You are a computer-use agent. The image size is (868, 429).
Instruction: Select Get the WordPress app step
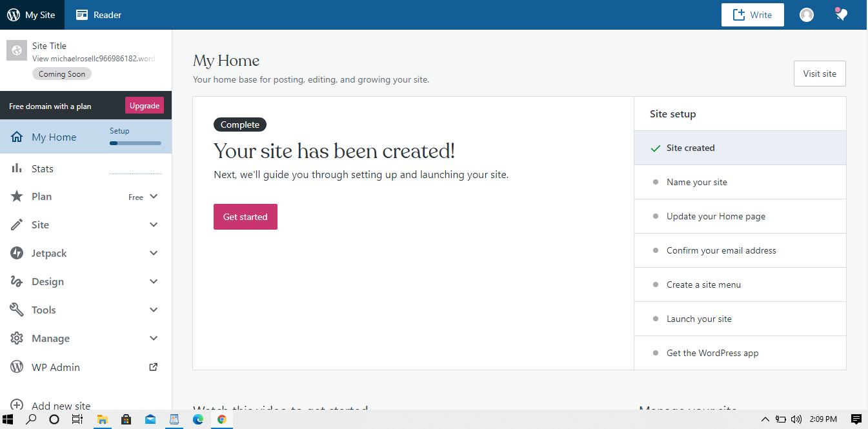(x=740, y=353)
